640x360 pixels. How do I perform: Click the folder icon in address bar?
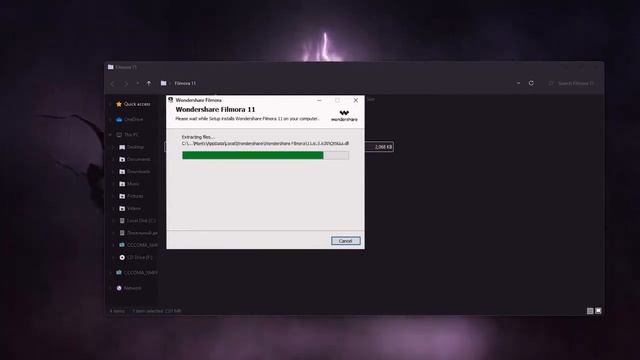point(164,83)
